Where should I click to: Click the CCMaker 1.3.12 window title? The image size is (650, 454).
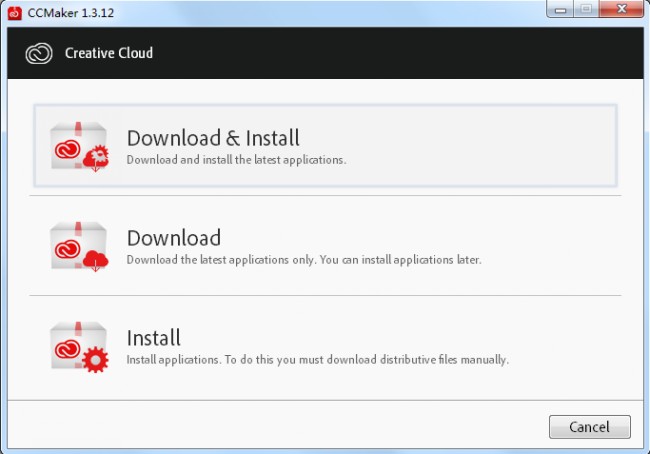click(x=70, y=13)
